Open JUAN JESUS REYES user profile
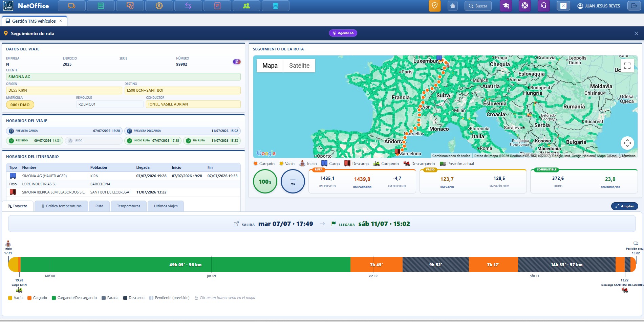This screenshot has width=644, height=322. [x=599, y=6]
